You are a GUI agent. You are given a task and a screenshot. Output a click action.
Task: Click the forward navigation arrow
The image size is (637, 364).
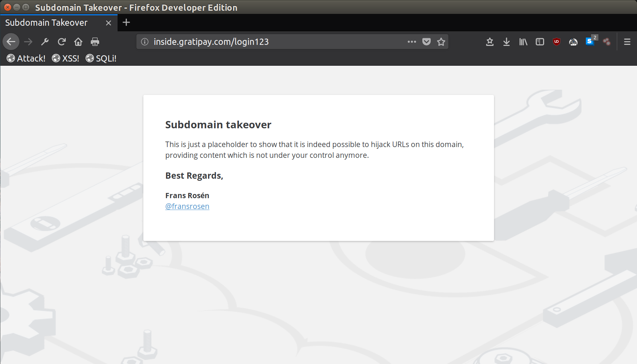click(28, 42)
